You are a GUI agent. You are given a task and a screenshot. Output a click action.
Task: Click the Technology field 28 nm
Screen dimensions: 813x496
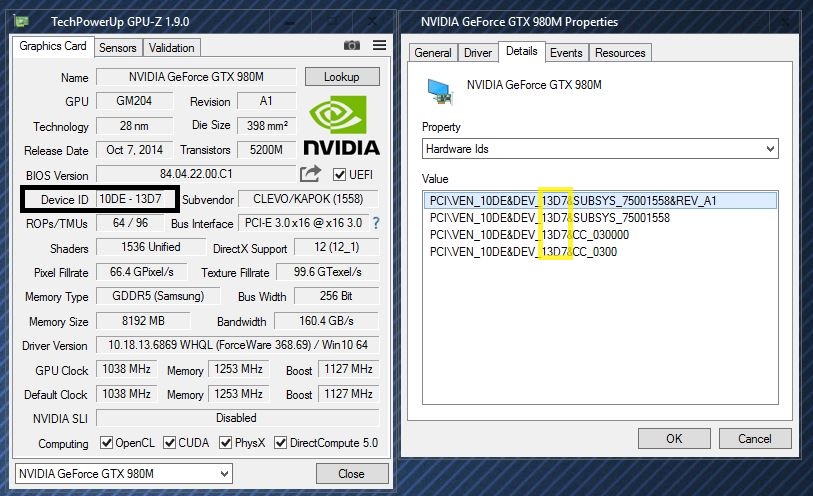click(x=134, y=125)
